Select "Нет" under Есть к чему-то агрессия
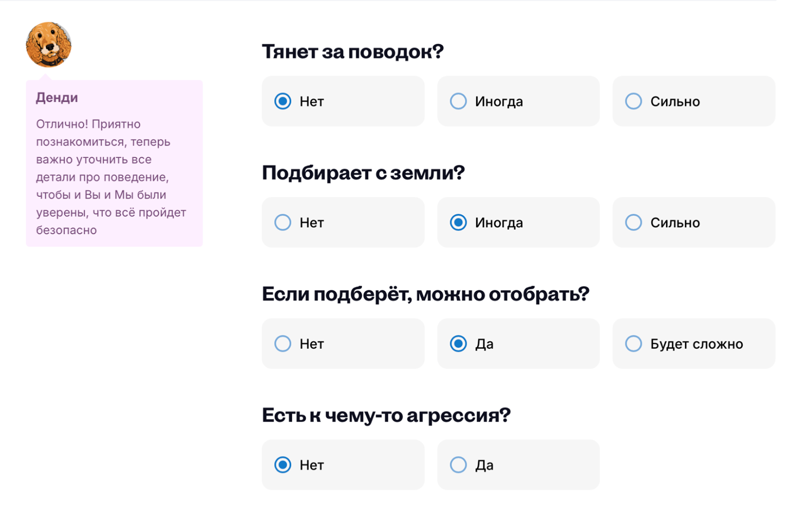Image resolution: width=812 pixels, height=527 pixels. point(343,465)
